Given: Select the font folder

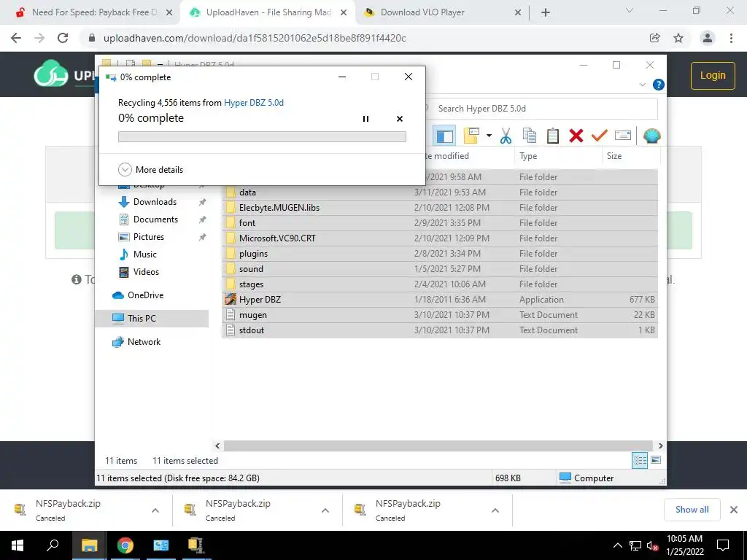Looking at the screenshot, I should 440,223.
